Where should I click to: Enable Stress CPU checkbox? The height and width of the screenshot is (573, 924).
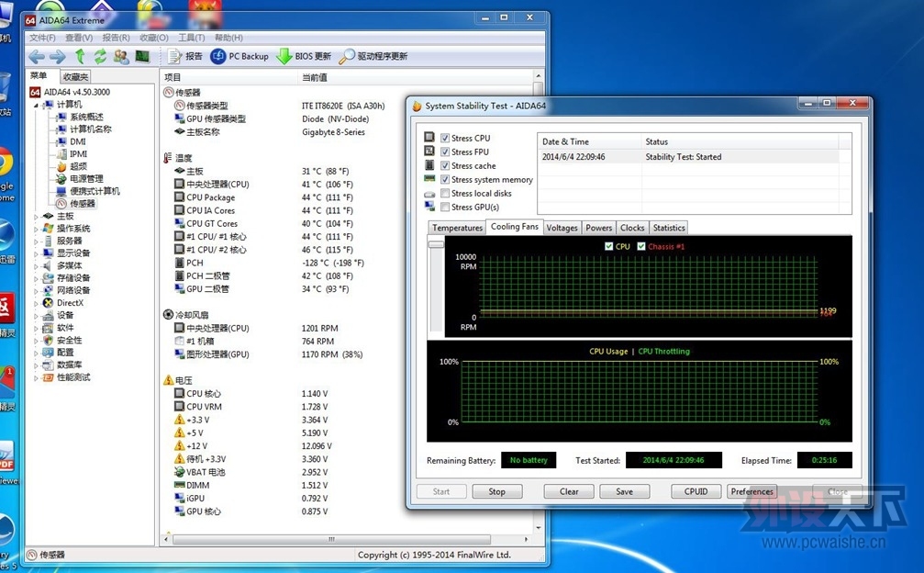click(x=445, y=138)
